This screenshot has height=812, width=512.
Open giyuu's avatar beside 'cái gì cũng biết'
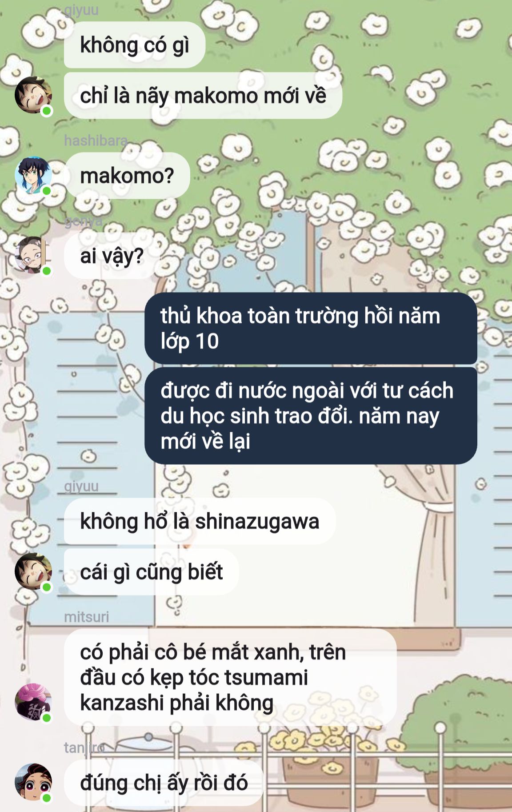coord(33,571)
